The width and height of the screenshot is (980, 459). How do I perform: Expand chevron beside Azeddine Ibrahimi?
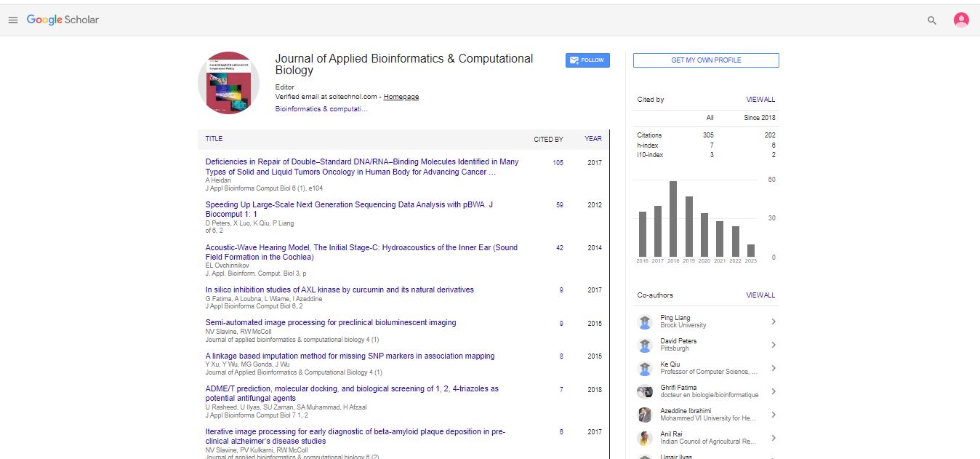774,415
